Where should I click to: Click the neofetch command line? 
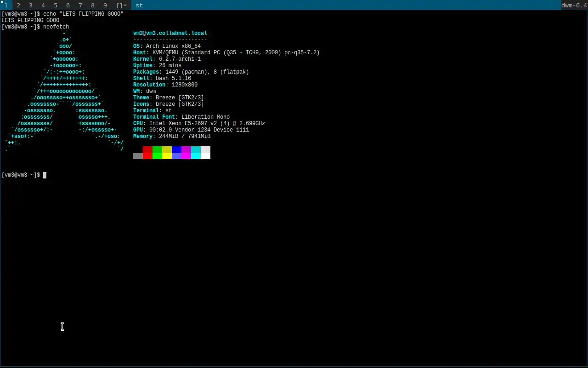tap(35, 27)
